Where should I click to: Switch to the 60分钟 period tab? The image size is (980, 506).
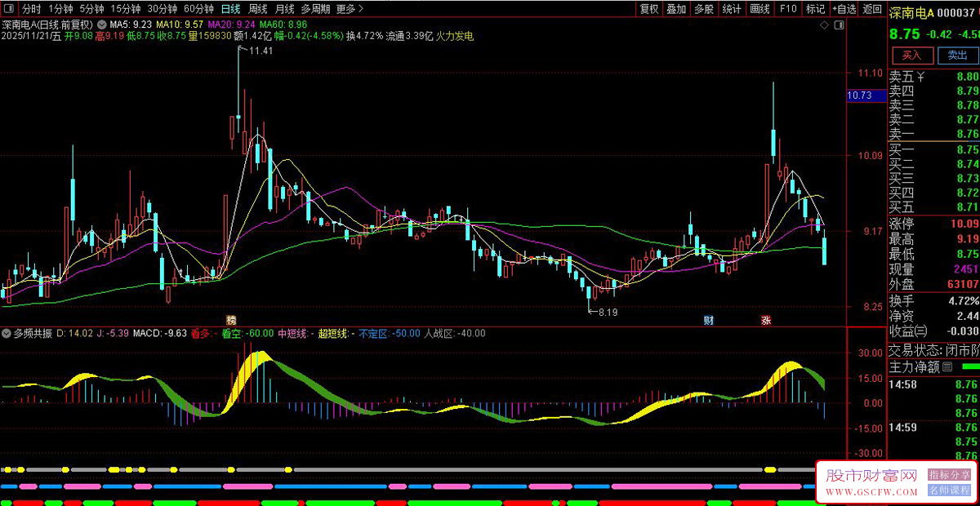[x=199, y=9]
